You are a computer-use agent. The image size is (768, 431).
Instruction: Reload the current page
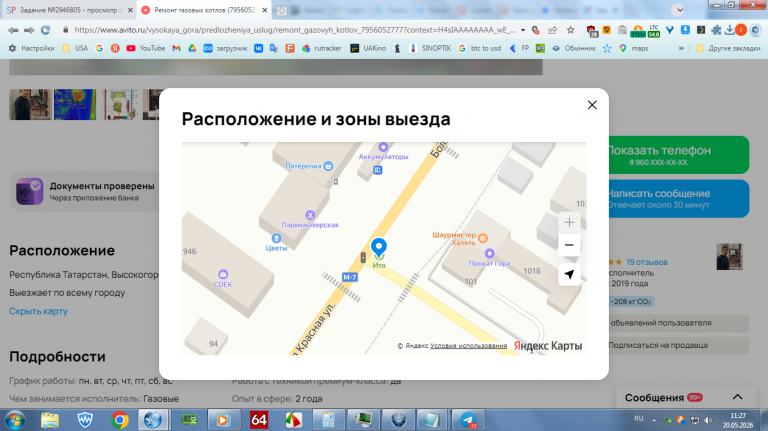pyautogui.click(x=46, y=30)
